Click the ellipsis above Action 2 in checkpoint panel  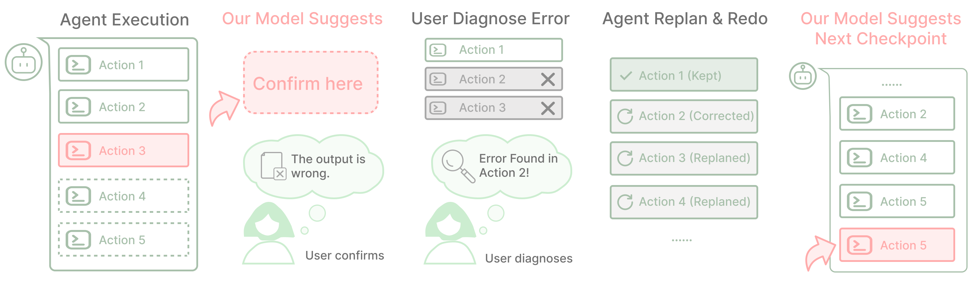click(x=891, y=85)
